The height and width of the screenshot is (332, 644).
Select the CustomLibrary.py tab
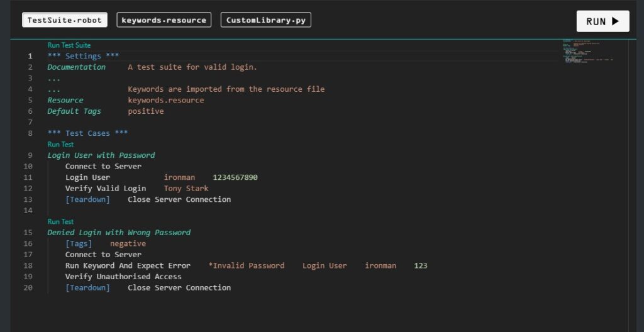pyautogui.click(x=265, y=20)
